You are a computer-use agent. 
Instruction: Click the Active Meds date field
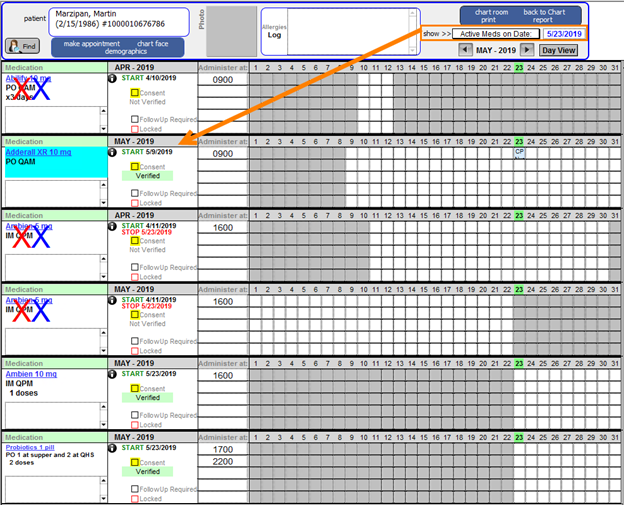tap(566, 33)
